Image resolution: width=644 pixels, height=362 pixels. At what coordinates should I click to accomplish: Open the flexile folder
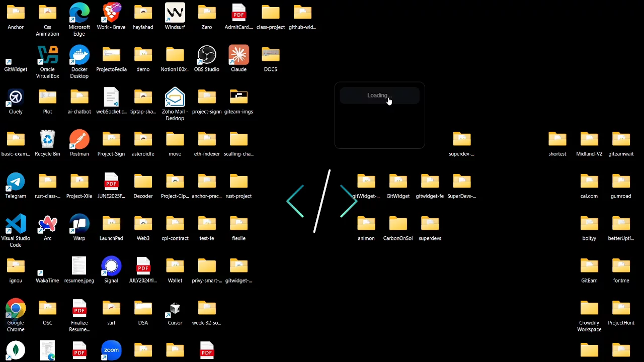pos(238,224)
